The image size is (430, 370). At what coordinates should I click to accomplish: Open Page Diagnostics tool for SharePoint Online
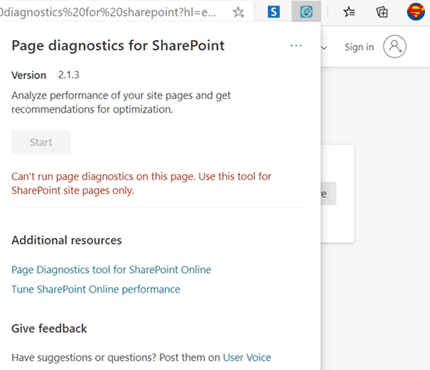tap(111, 270)
